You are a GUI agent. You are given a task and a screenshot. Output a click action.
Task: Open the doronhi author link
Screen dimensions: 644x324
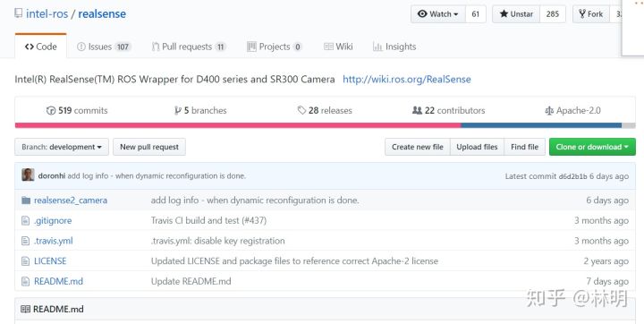coord(52,175)
